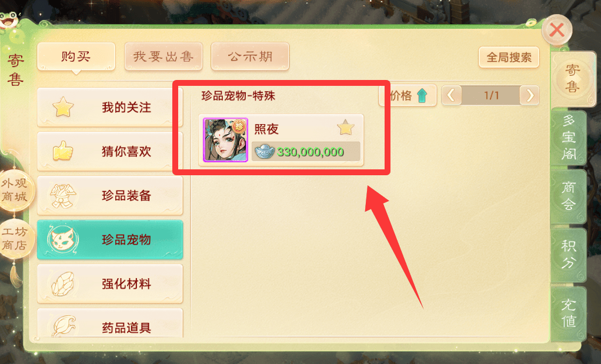601x364 pixels.
Task: Switch to 公示期 tab
Action: [x=250, y=56]
